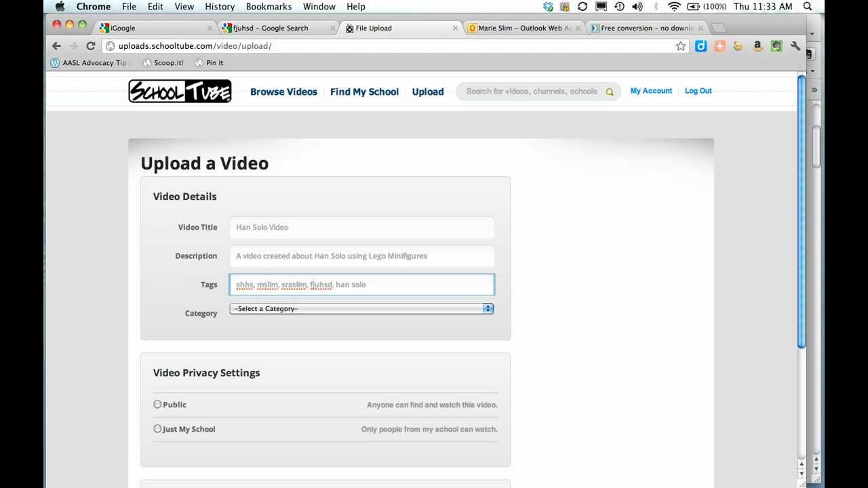
Task: Click the shield checkmark menu bar icon
Action: pos(548,6)
